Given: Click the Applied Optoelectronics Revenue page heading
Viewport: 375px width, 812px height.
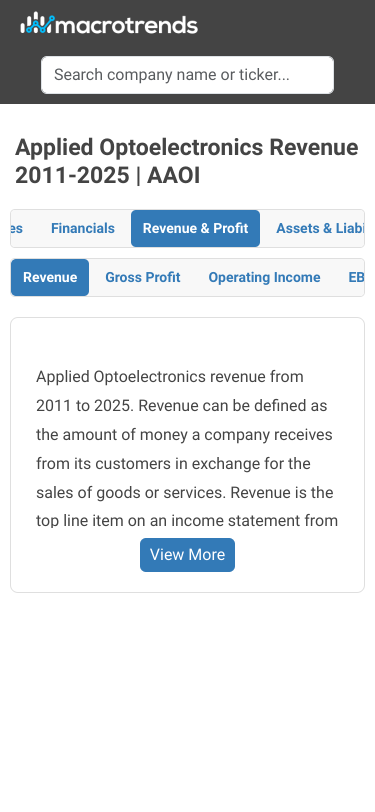Looking at the screenshot, I should (186, 162).
